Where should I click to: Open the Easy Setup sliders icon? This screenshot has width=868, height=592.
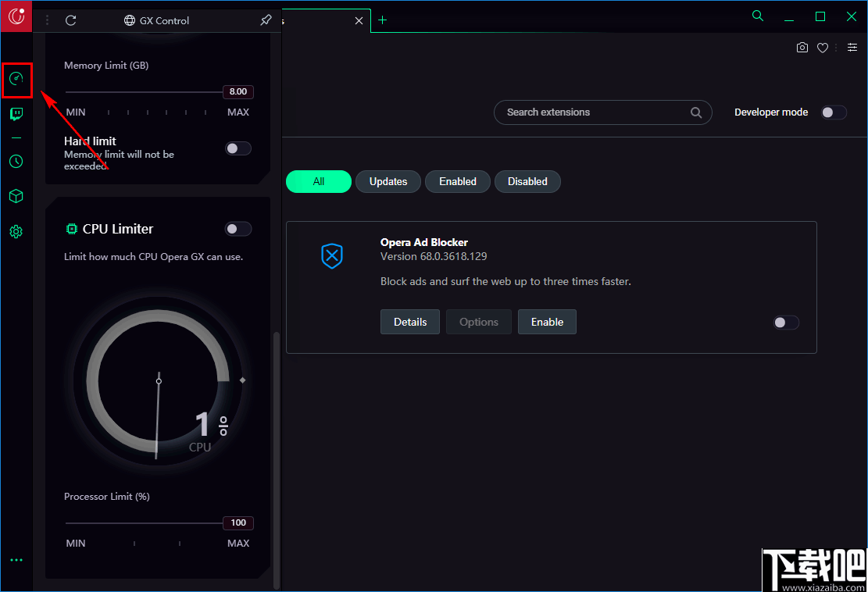coord(852,48)
